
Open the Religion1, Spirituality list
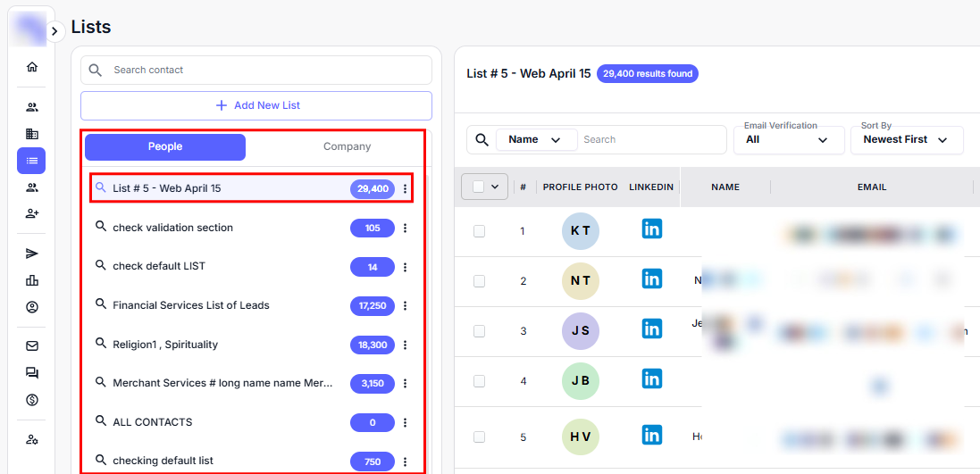[165, 345]
